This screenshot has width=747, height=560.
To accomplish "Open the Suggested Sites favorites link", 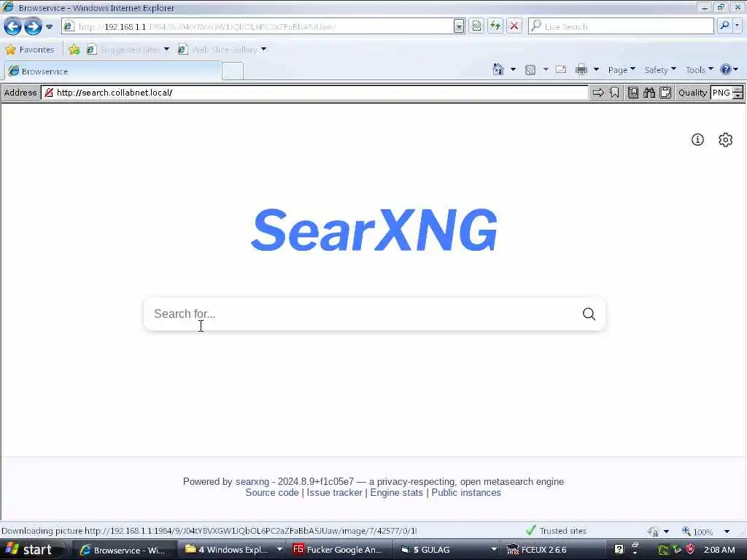I will tap(128, 50).
